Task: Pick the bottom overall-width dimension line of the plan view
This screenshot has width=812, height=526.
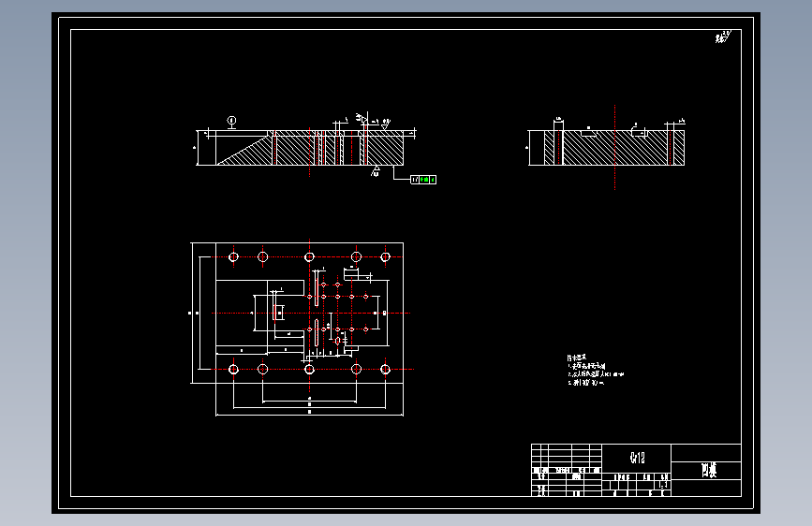Action: pos(310,415)
